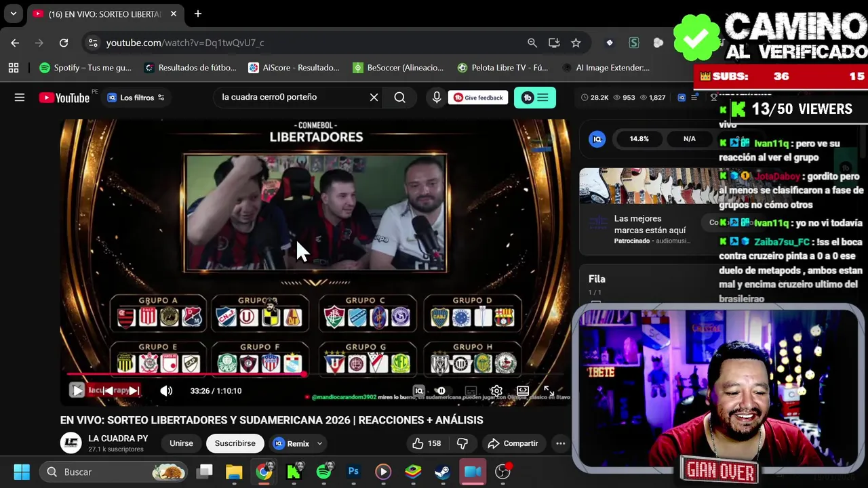Toggle fullscreen for the video
868x488 pixels.
(549, 391)
